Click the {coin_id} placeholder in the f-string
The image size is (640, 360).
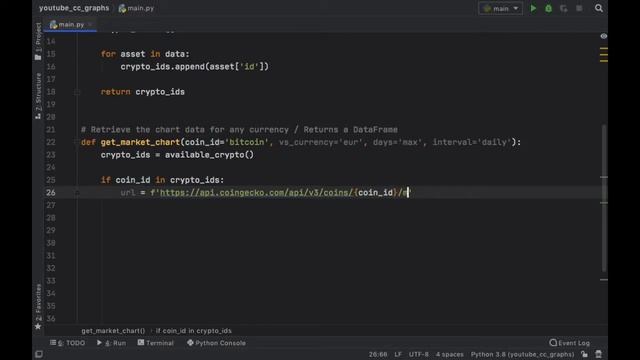point(375,193)
